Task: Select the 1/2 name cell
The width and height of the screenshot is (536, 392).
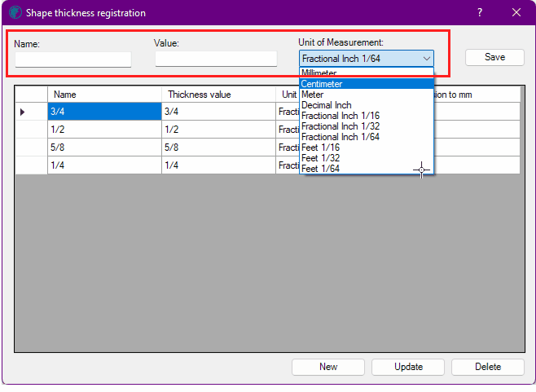Action: coord(104,130)
